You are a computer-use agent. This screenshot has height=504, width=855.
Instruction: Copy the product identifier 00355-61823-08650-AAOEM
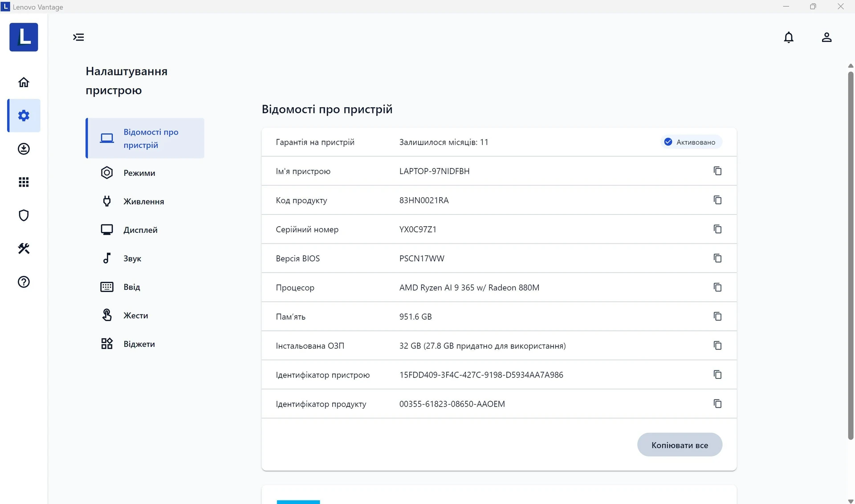click(x=717, y=404)
